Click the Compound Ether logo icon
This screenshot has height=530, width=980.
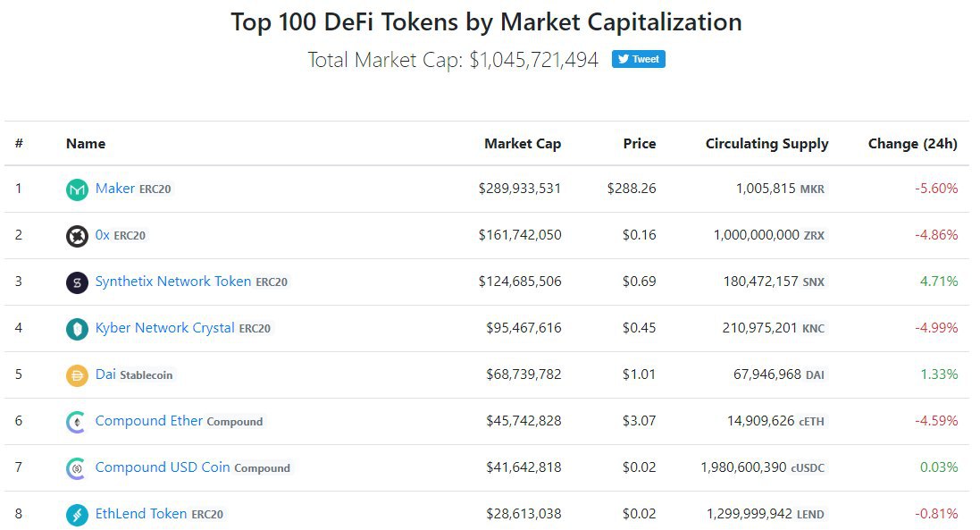click(x=78, y=422)
